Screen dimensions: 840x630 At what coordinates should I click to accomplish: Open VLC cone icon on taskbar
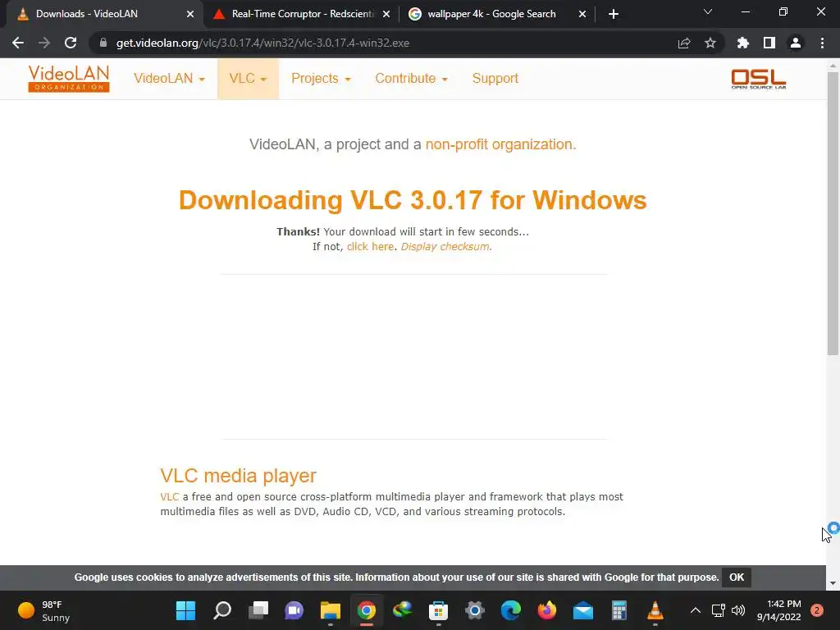point(655,610)
